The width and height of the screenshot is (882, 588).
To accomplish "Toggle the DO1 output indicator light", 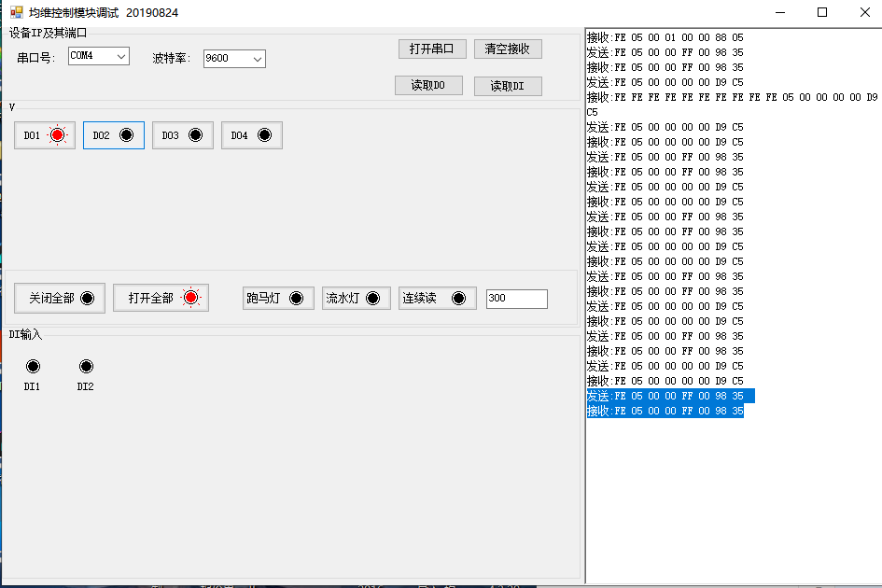I will [56, 134].
